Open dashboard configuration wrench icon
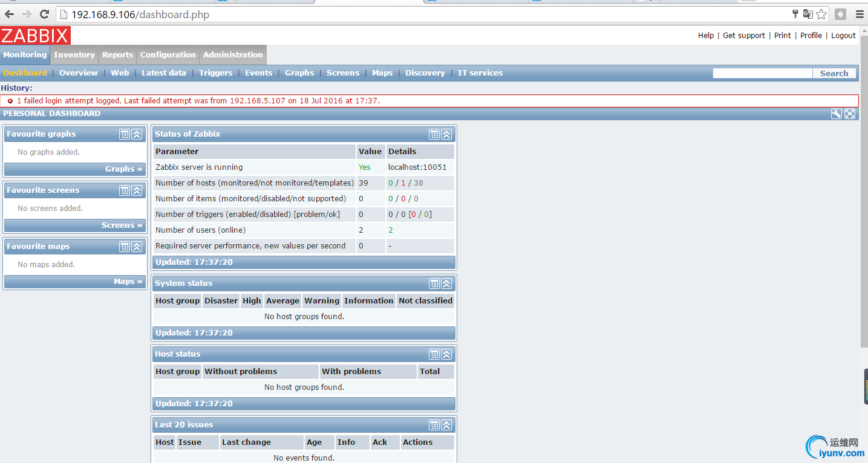The image size is (868, 463). (x=837, y=114)
